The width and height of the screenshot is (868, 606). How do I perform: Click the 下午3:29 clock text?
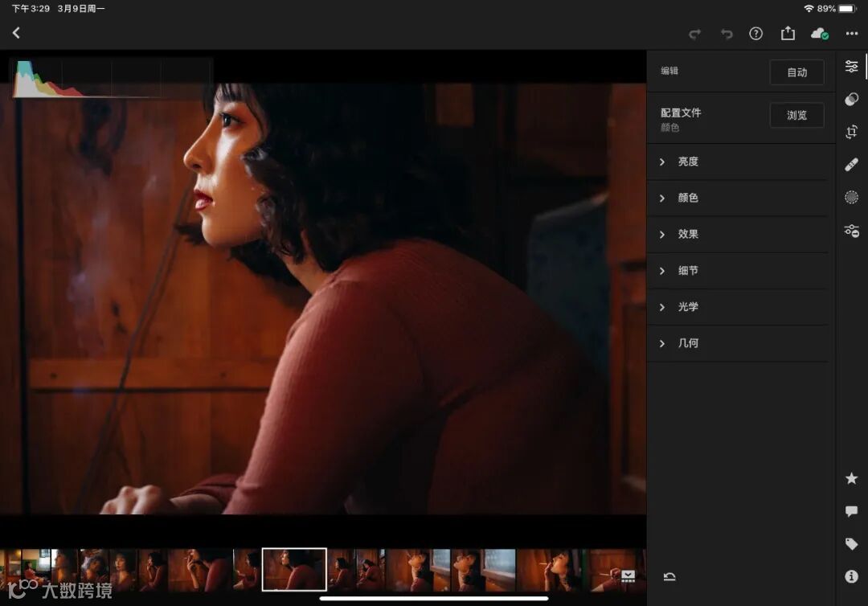[31, 8]
